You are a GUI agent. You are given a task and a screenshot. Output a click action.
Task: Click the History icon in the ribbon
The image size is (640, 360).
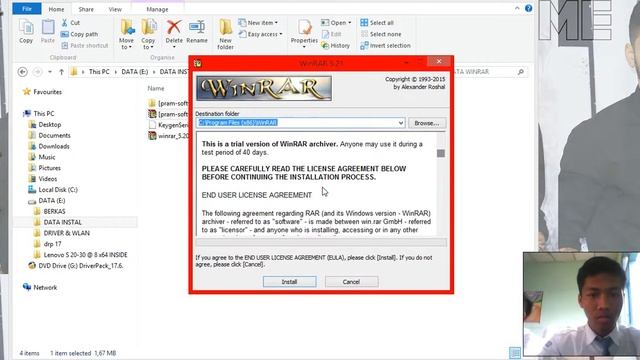click(325, 46)
